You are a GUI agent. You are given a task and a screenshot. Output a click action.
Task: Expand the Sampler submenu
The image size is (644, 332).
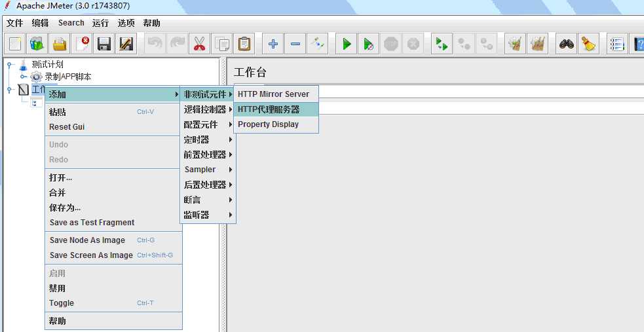pos(208,170)
